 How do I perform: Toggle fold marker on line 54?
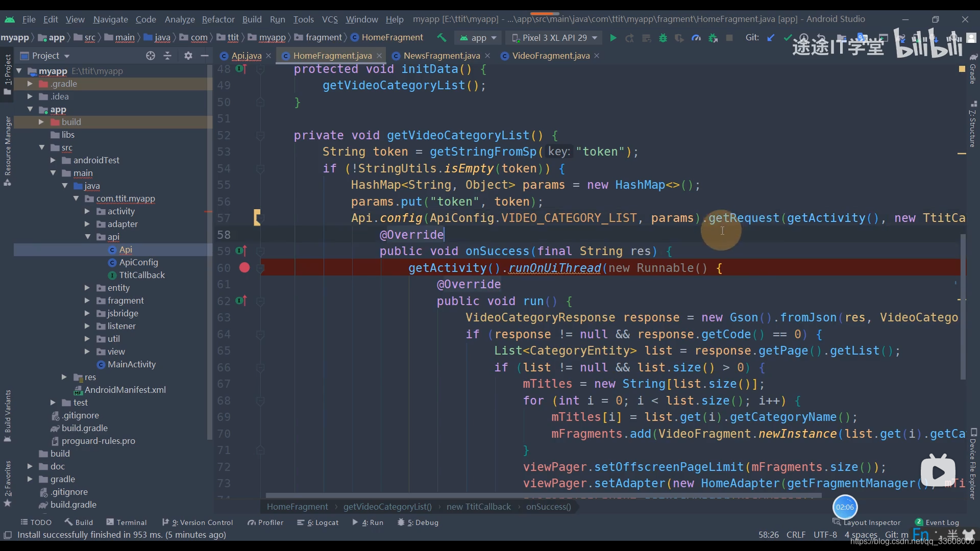point(260,169)
